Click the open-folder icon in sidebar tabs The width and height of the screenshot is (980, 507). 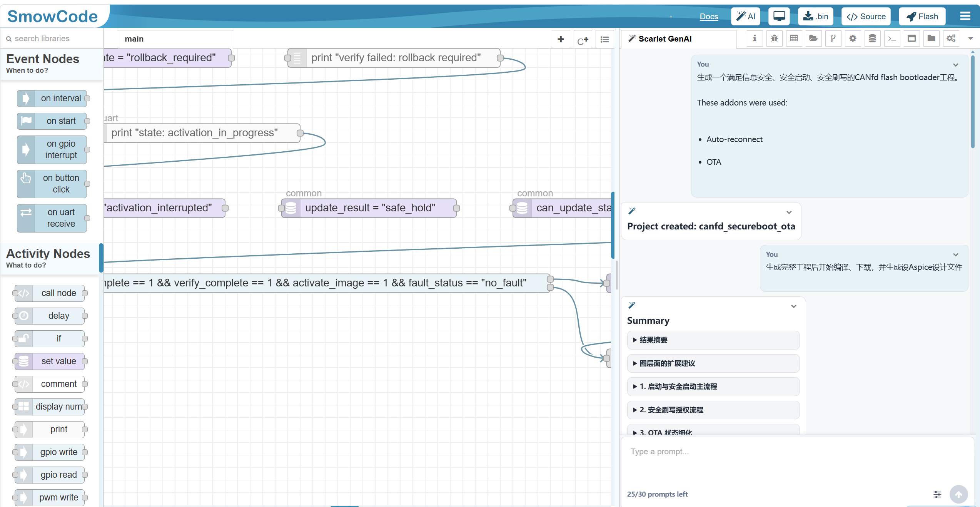[813, 38]
